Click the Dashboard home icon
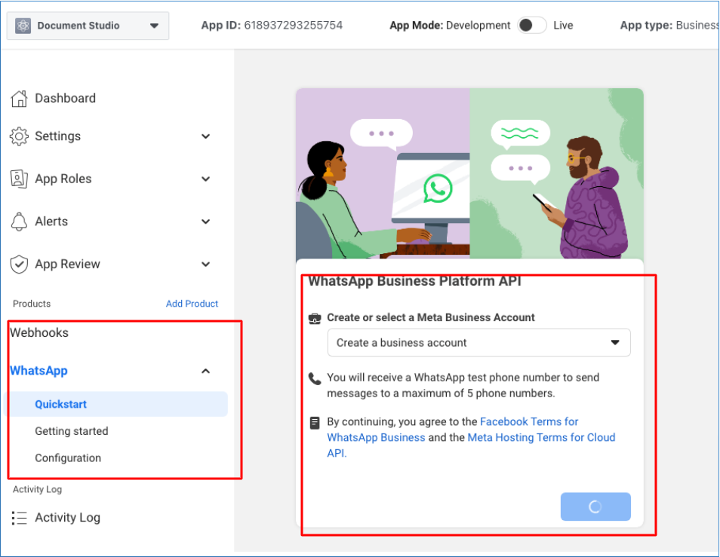 click(19, 98)
